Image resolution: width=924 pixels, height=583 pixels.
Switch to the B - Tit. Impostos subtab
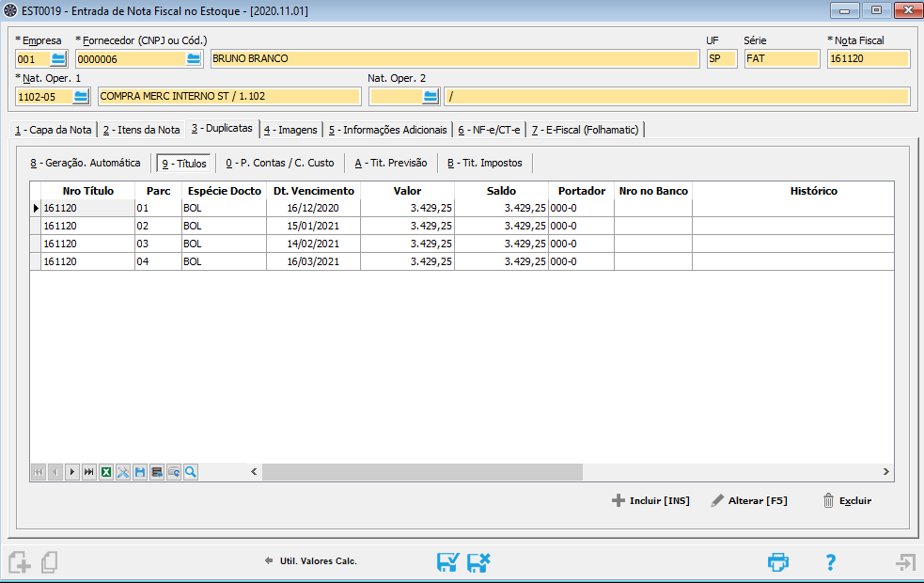[x=485, y=163]
